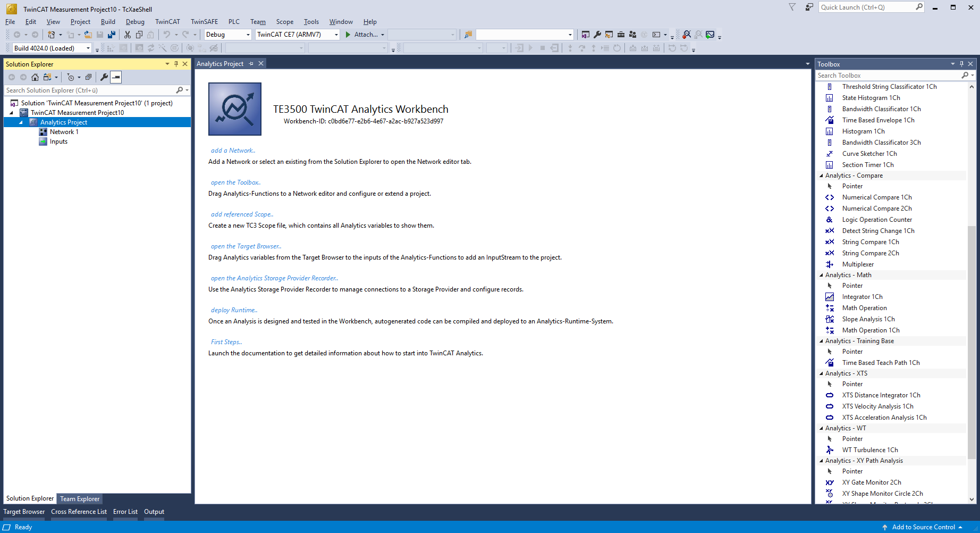
Task: Open the TwinCAT menu
Action: click(167, 22)
